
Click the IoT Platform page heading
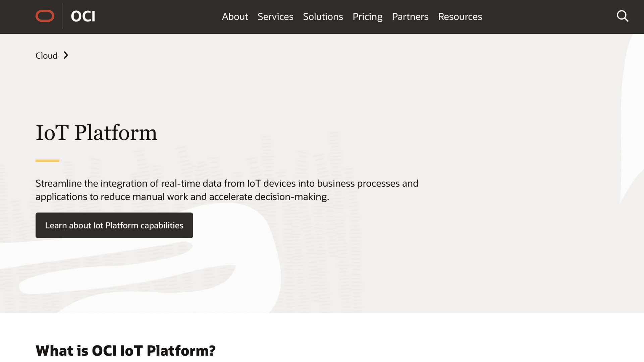point(96,132)
